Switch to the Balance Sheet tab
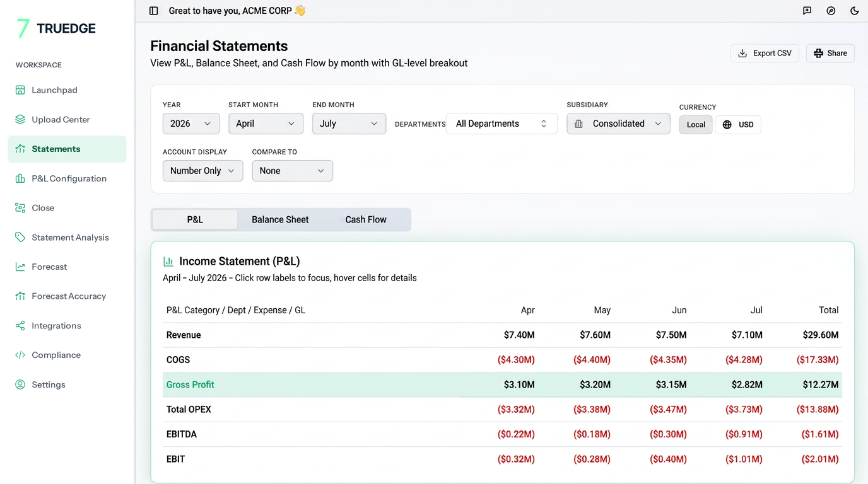The image size is (868, 484). 280,219
